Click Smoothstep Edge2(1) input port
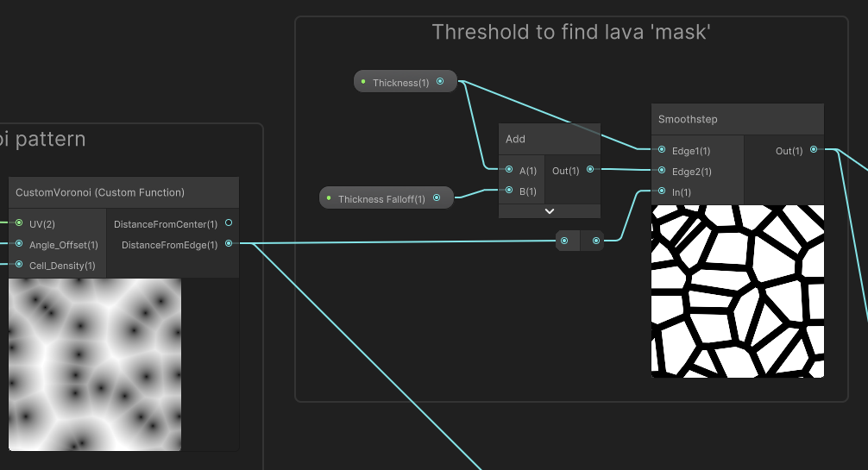This screenshot has width=868, height=470. click(x=662, y=171)
